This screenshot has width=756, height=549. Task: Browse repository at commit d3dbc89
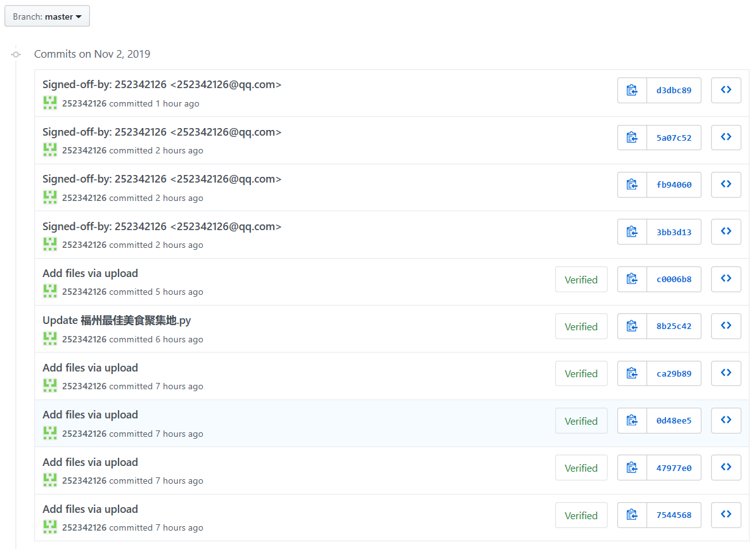tap(726, 90)
